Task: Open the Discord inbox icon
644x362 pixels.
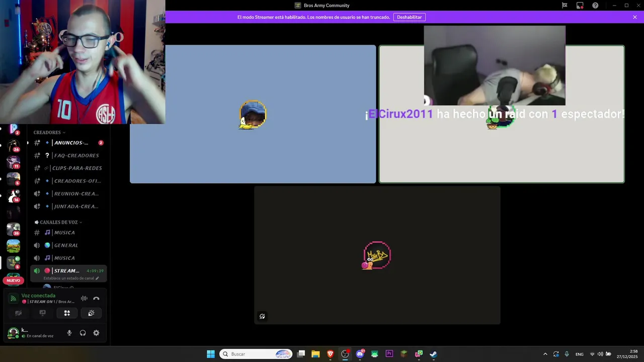Action: click(580, 6)
